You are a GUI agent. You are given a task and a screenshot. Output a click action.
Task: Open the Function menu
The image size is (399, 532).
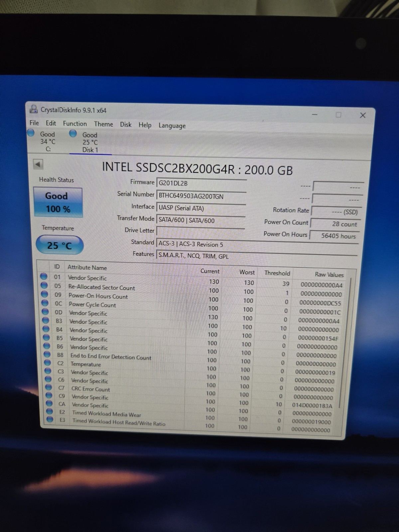coord(75,124)
